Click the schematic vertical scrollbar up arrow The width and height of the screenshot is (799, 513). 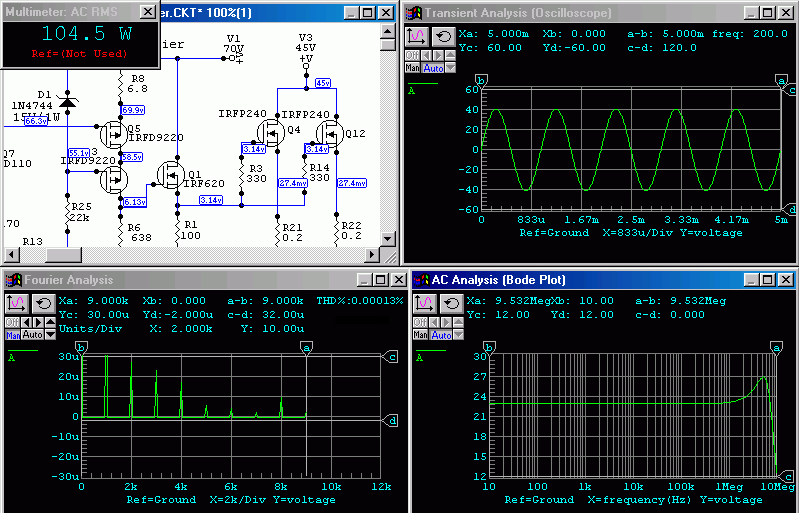388,32
